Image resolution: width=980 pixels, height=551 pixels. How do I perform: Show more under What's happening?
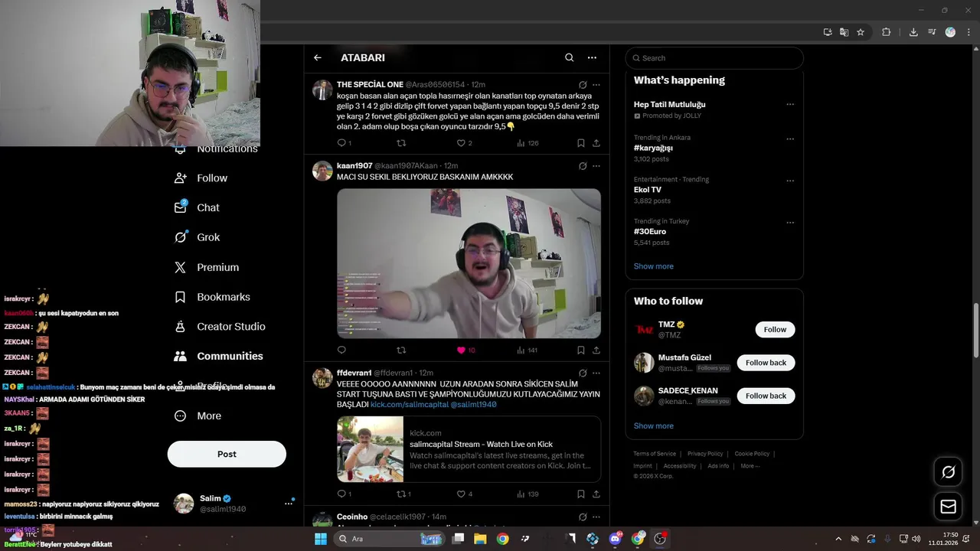[654, 266]
